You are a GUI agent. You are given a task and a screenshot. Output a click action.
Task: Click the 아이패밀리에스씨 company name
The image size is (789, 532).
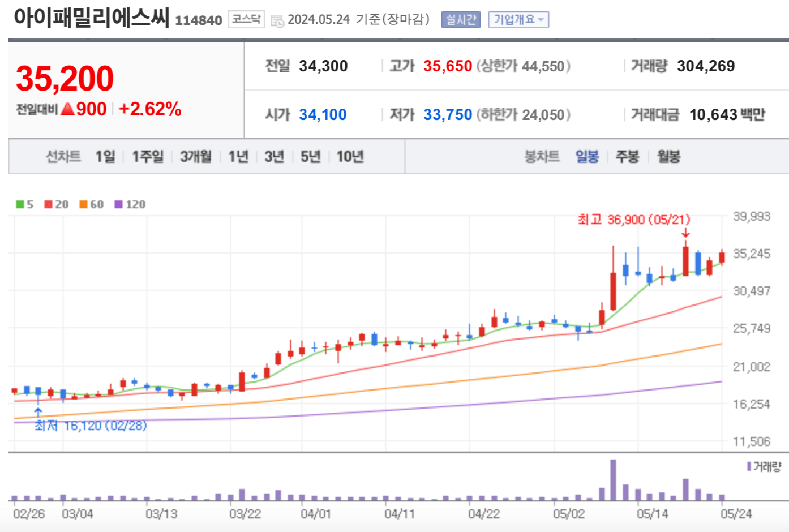pyautogui.click(x=92, y=18)
